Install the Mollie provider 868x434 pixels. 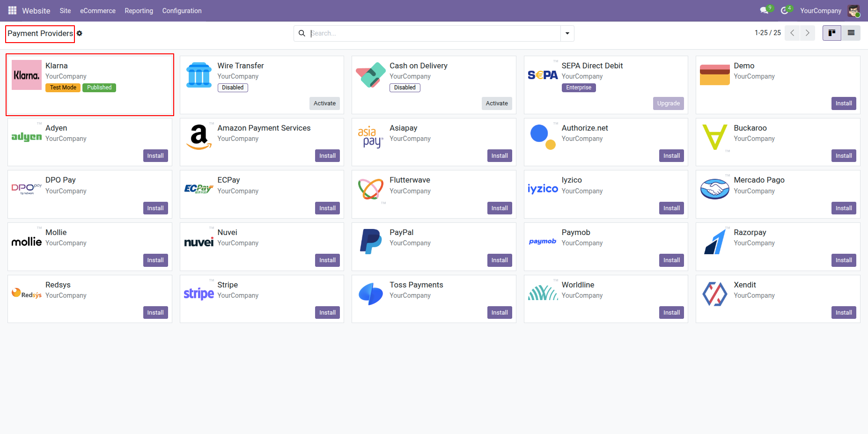click(155, 260)
